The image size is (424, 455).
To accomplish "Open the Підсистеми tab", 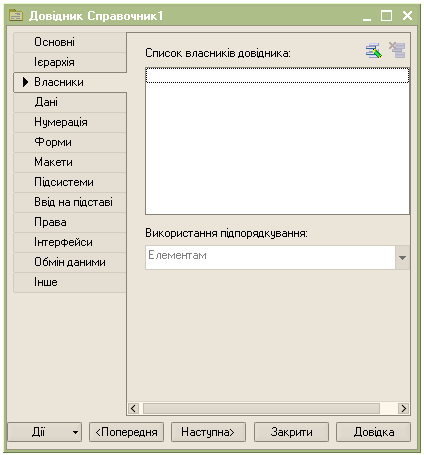I will click(70, 182).
